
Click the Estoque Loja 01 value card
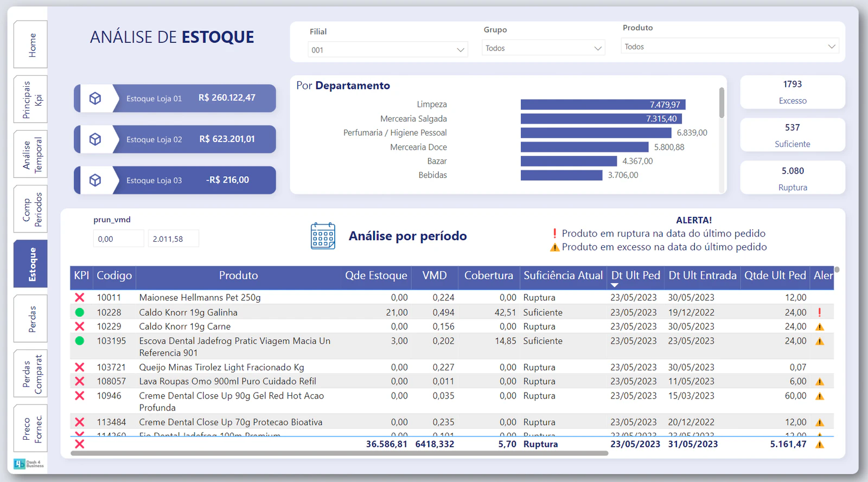175,98
